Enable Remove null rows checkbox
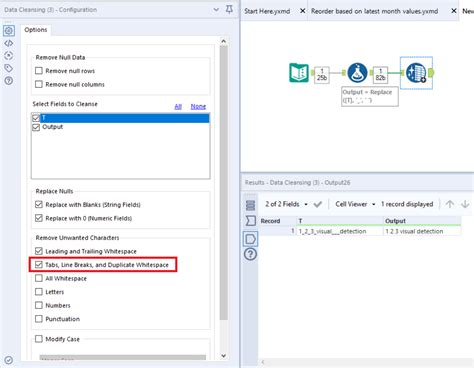 [39, 71]
